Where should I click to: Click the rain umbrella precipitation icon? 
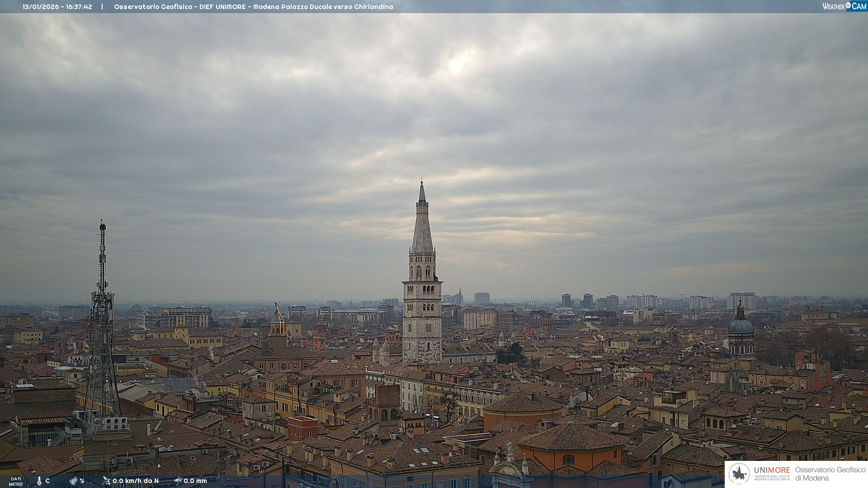178,481
